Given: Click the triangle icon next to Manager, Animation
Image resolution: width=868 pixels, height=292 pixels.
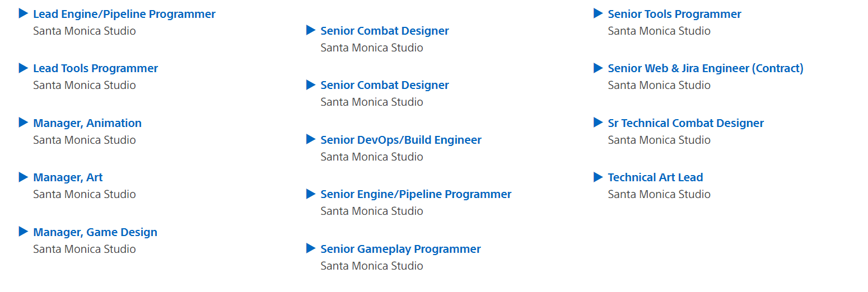Looking at the screenshot, I should (x=24, y=123).
